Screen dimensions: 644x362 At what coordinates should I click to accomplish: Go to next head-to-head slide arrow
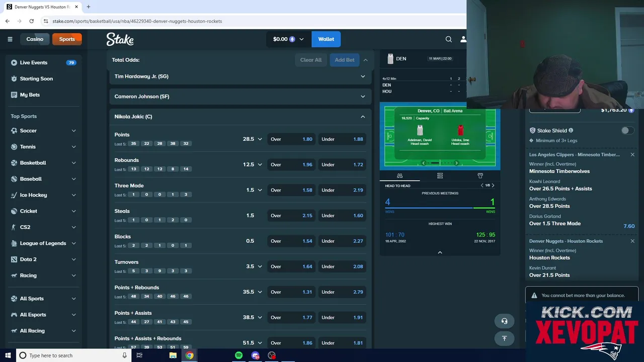coord(493,186)
